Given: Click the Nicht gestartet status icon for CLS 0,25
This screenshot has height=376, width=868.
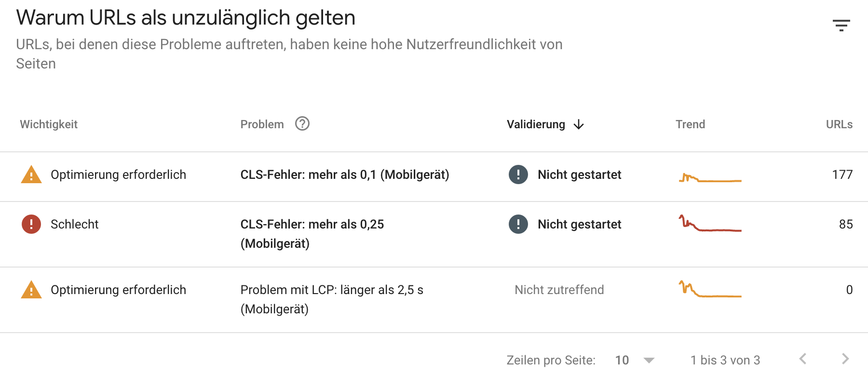Looking at the screenshot, I should coord(518,224).
